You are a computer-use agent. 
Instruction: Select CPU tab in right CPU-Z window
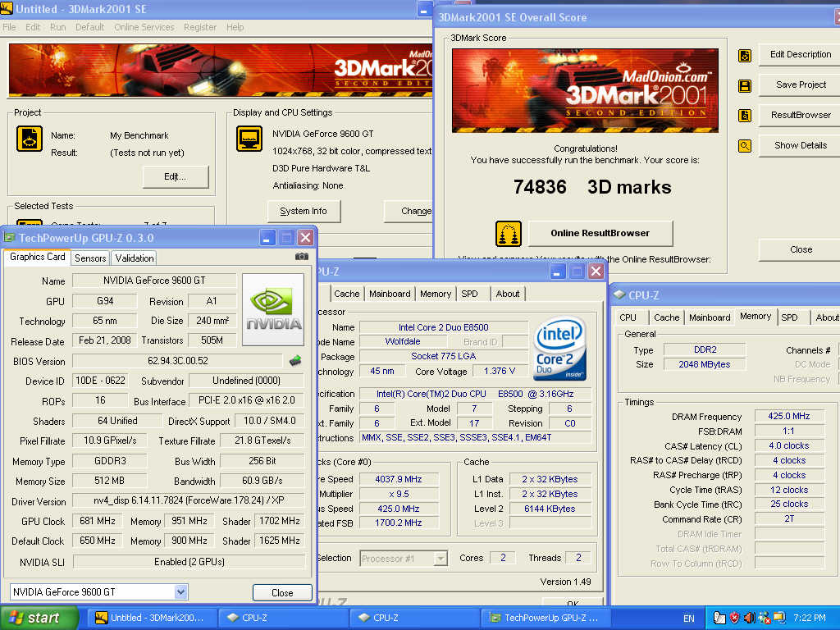pos(628,317)
